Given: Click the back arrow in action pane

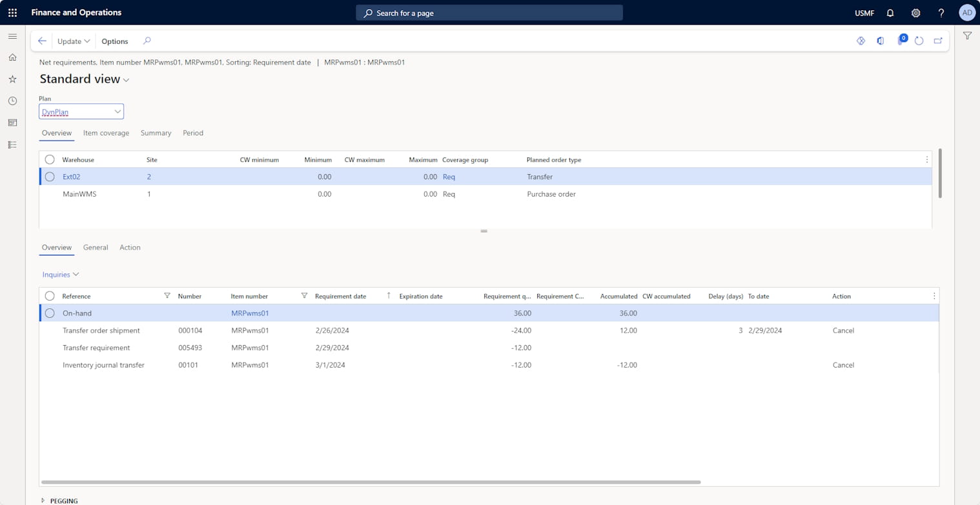Looking at the screenshot, I should [42, 41].
